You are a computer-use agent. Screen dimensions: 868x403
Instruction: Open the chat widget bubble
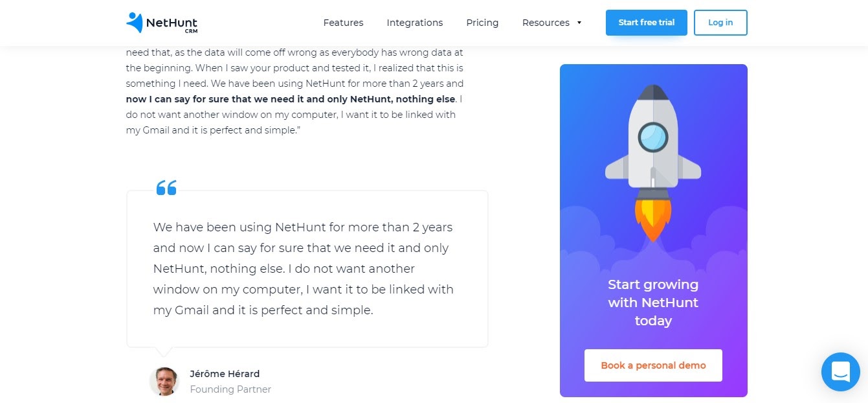[840, 372]
